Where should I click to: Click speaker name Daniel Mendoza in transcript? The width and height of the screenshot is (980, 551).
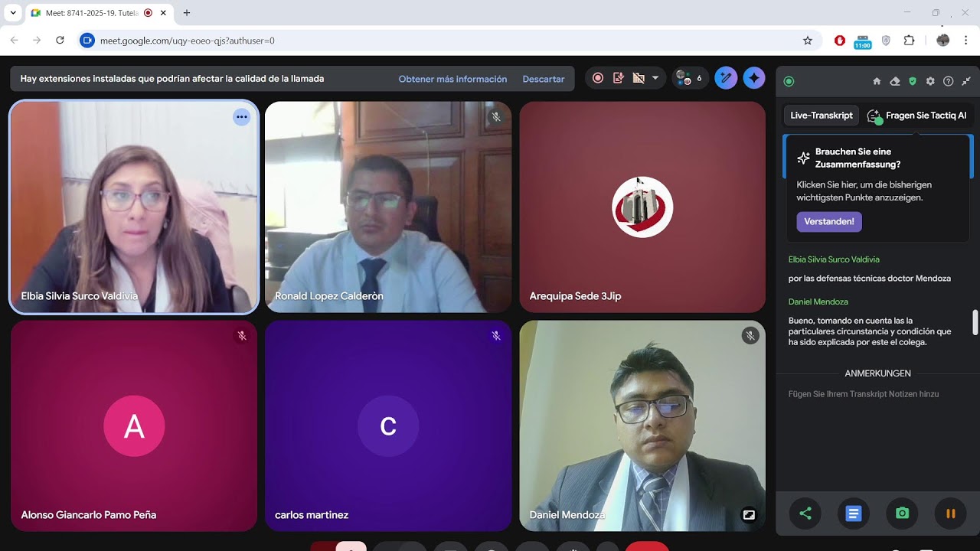tap(818, 302)
